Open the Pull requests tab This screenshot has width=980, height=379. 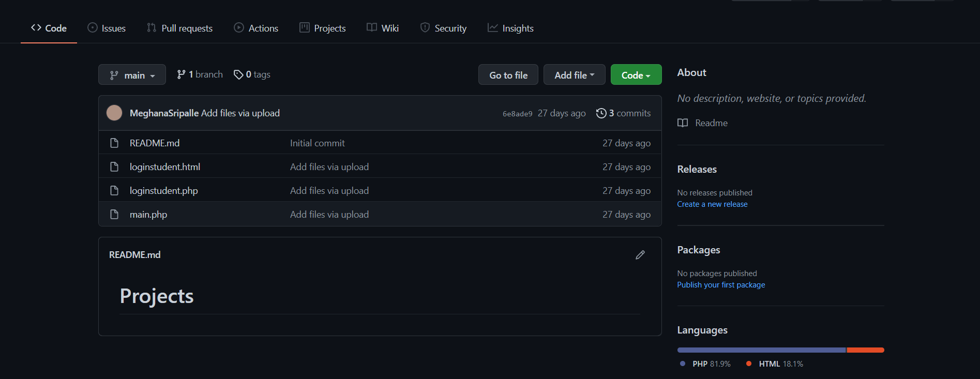[x=179, y=28]
